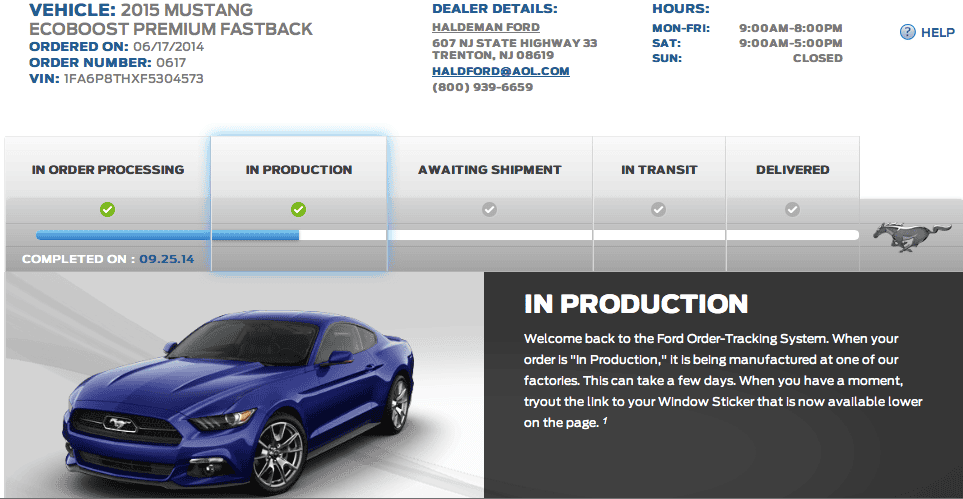The height and width of the screenshot is (499, 963).
Task: Click the MON-FRI hours 9:00AM-8:00PM
Action: click(791, 28)
